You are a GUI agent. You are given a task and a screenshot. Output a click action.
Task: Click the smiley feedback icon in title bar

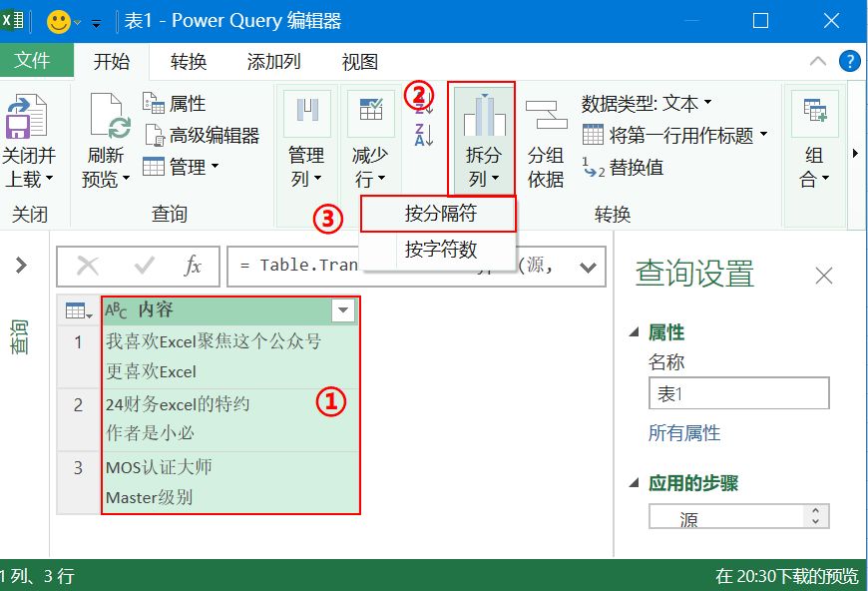click(x=58, y=18)
